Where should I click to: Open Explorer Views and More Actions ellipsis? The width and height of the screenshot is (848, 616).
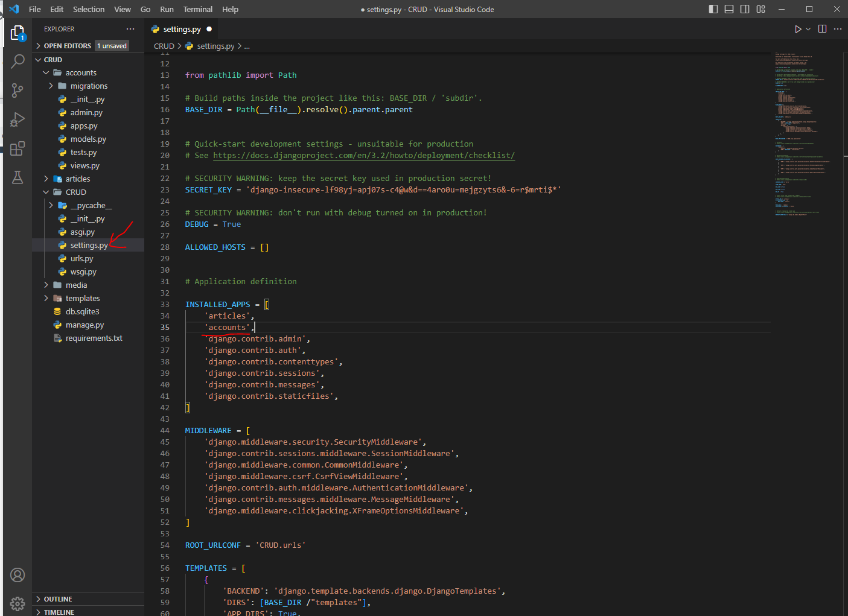[130, 29]
